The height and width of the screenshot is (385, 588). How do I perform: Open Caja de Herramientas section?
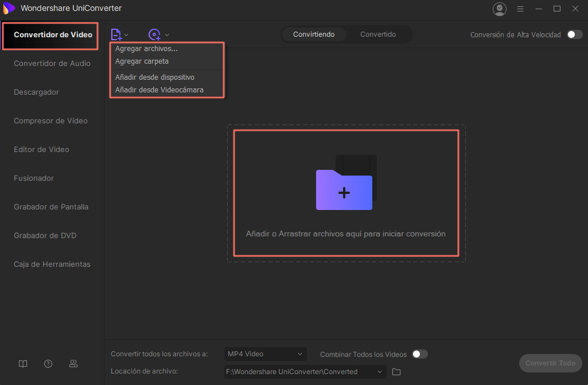pyautogui.click(x=52, y=265)
